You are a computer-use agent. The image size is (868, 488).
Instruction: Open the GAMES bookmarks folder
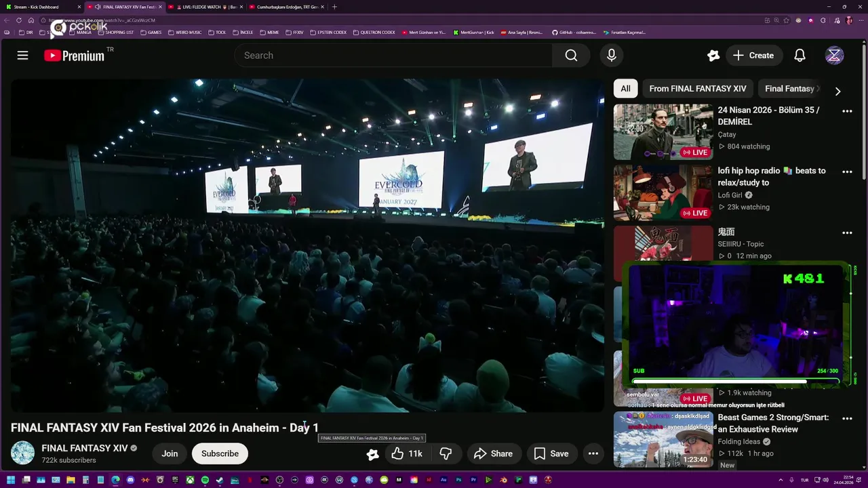click(x=151, y=33)
